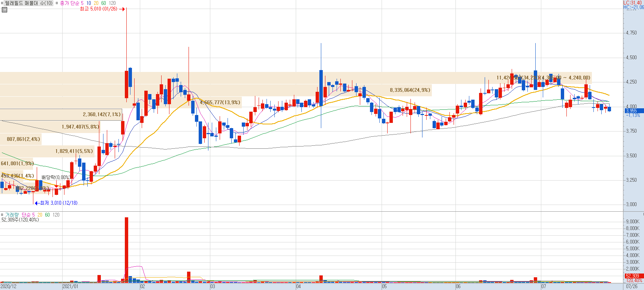The image size is (644, 290).
Task: Click blue MA period 10 in top legend
Action: point(89,3)
